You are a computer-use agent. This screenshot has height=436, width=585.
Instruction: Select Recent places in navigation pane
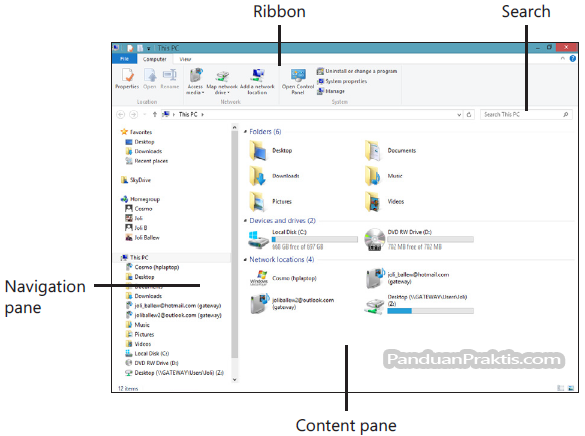tap(147, 161)
